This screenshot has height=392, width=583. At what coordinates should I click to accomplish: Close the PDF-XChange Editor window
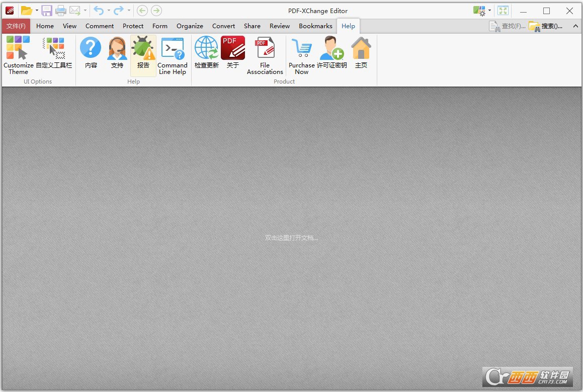point(569,11)
